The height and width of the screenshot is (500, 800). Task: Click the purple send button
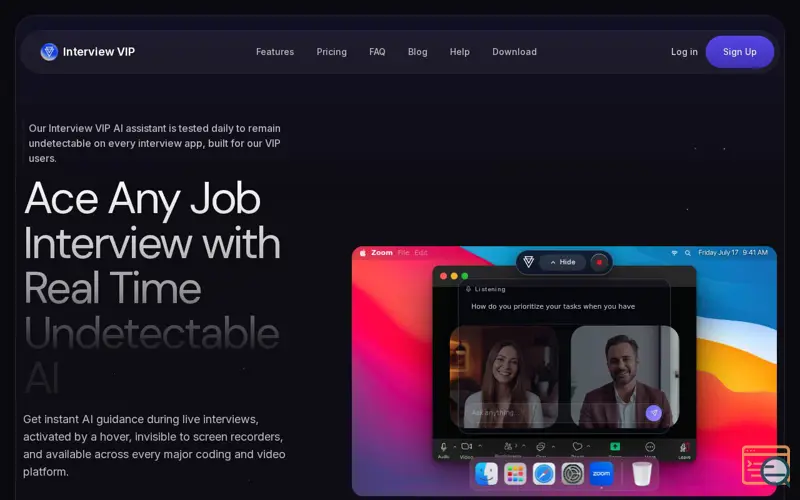pos(654,413)
